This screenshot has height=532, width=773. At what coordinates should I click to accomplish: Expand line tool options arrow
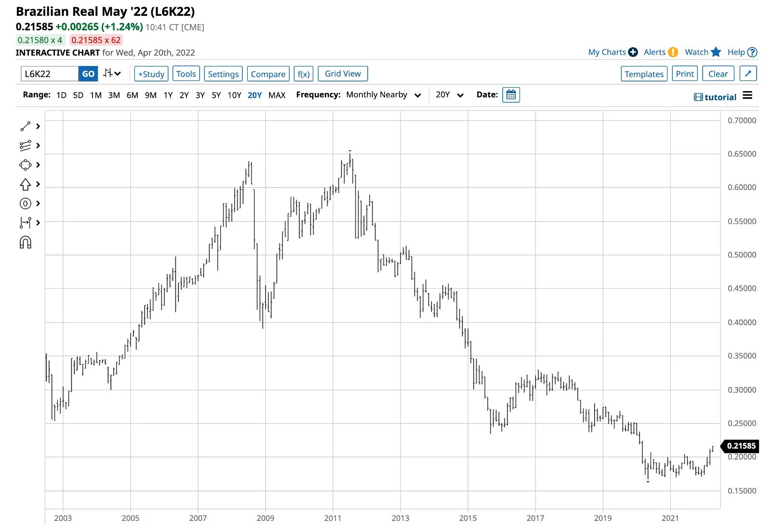point(38,126)
